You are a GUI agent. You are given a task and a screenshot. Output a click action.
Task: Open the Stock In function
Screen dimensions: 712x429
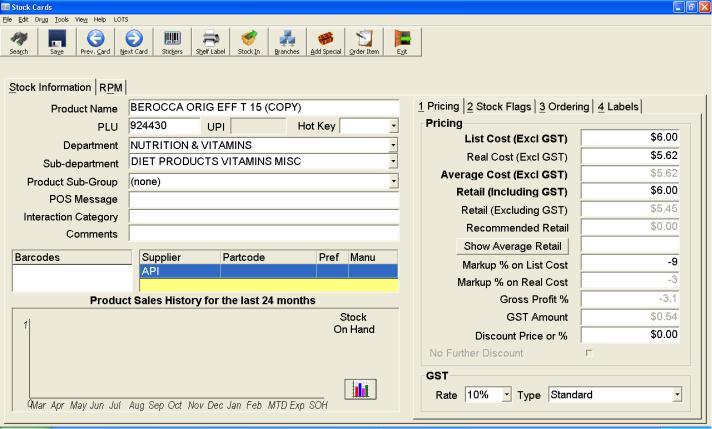coord(249,42)
